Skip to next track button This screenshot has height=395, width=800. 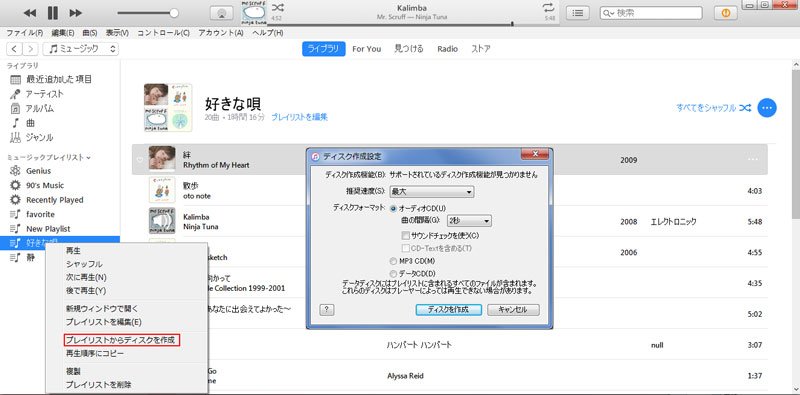[76, 13]
